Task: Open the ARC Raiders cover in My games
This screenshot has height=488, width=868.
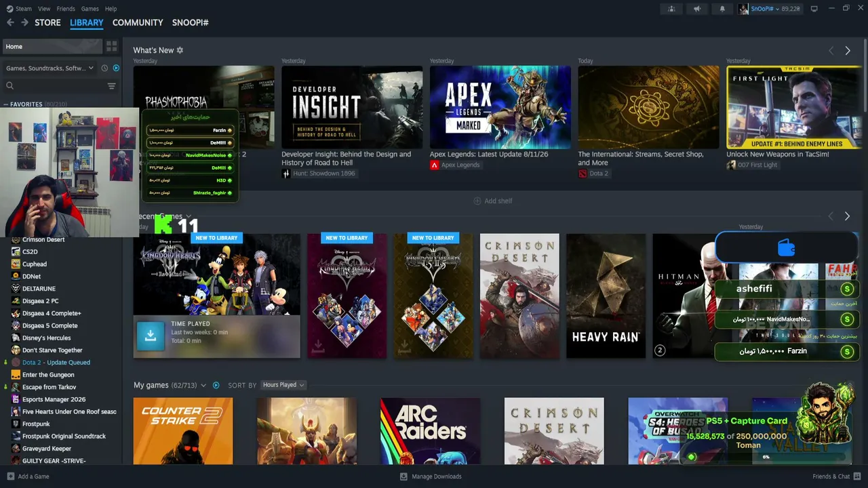Action: pos(430,431)
